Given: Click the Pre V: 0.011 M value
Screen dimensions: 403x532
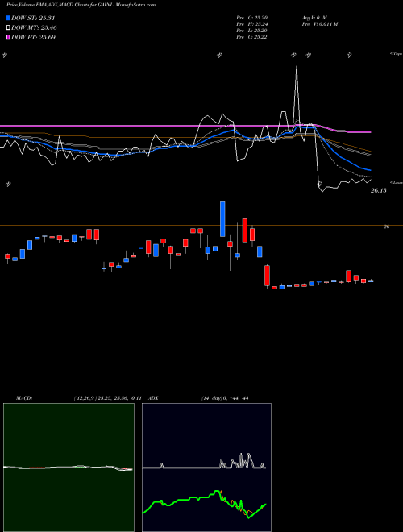Looking at the screenshot, I should point(319,24).
